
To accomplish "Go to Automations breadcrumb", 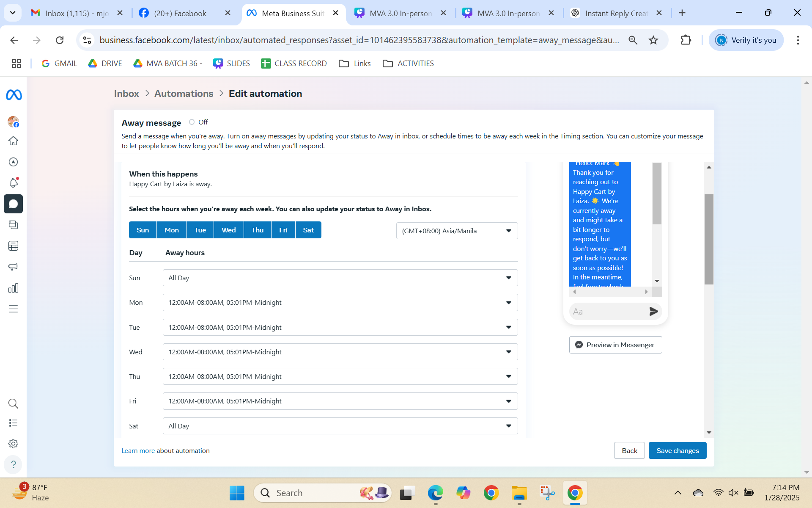I will pos(184,94).
